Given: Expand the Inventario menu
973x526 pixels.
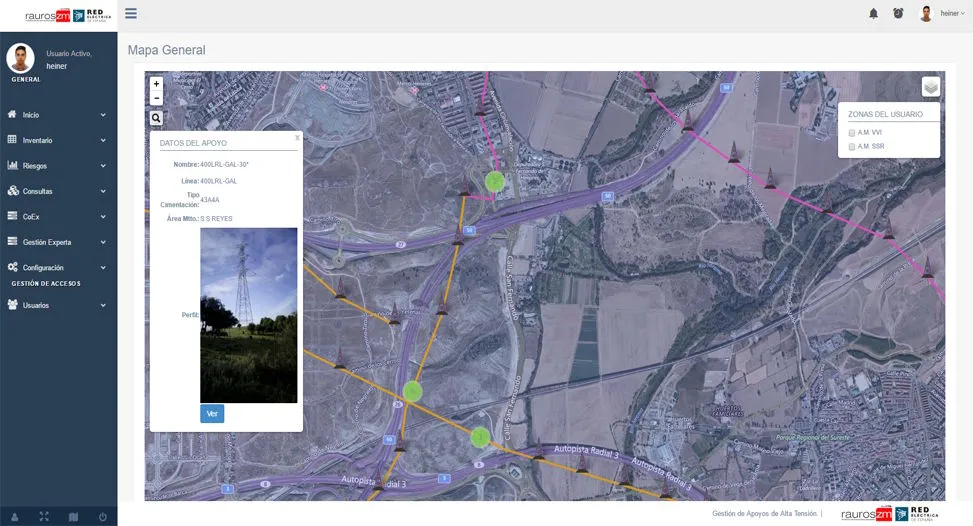Looking at the screenshot, I should click(58, 140).
